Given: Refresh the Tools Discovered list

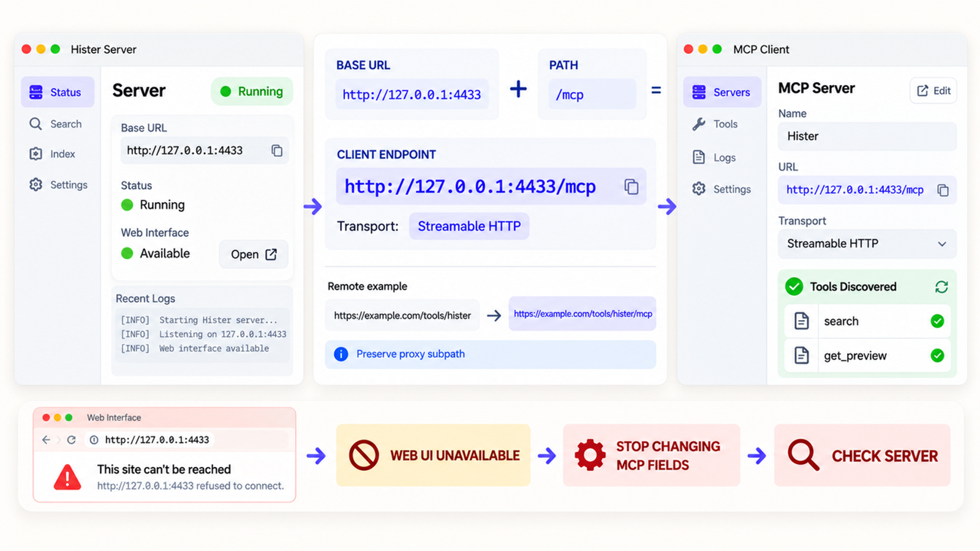Looking at the screenshot, I should click(941, 287).
